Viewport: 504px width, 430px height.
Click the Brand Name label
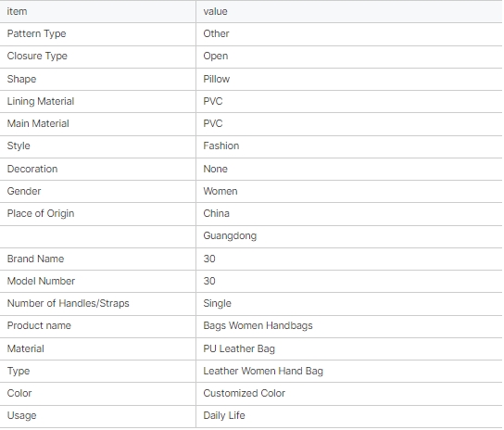pyautogui.click(x=36, y=259)
